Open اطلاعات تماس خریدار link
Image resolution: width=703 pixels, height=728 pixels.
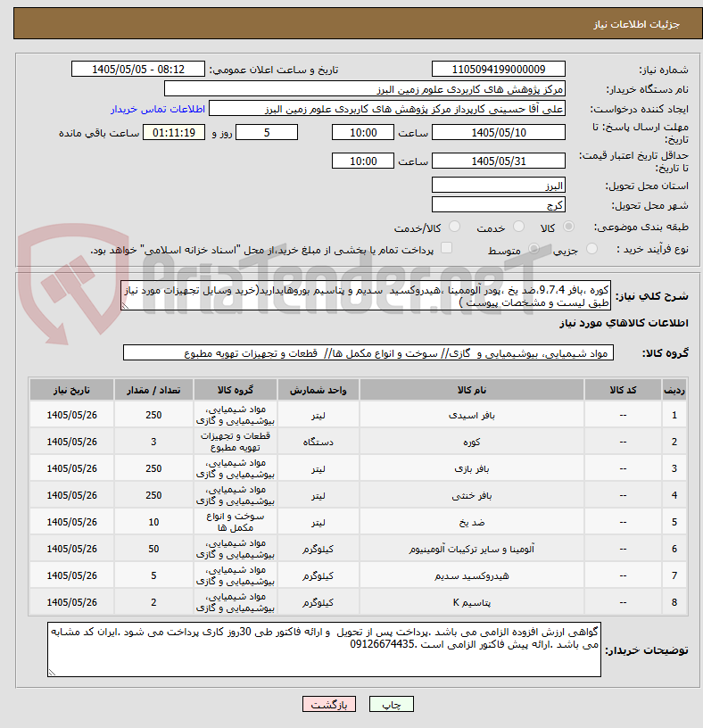pos(158,109)
